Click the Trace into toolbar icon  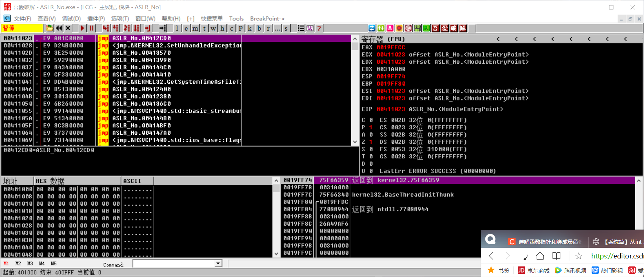pos(127,28)
